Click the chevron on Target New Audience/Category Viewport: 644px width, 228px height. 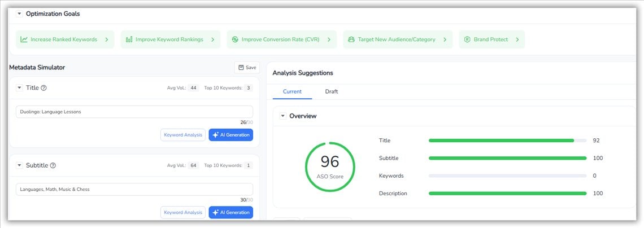(445, 40)
